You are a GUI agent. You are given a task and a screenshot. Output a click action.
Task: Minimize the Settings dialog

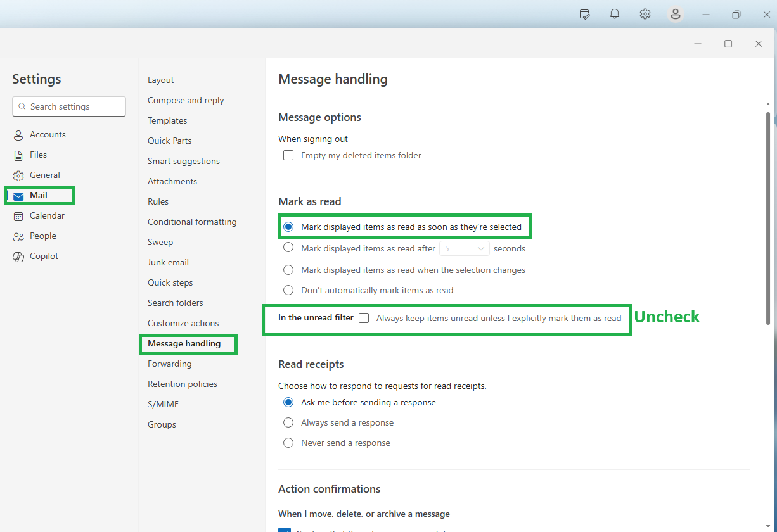tap(698, 44)
